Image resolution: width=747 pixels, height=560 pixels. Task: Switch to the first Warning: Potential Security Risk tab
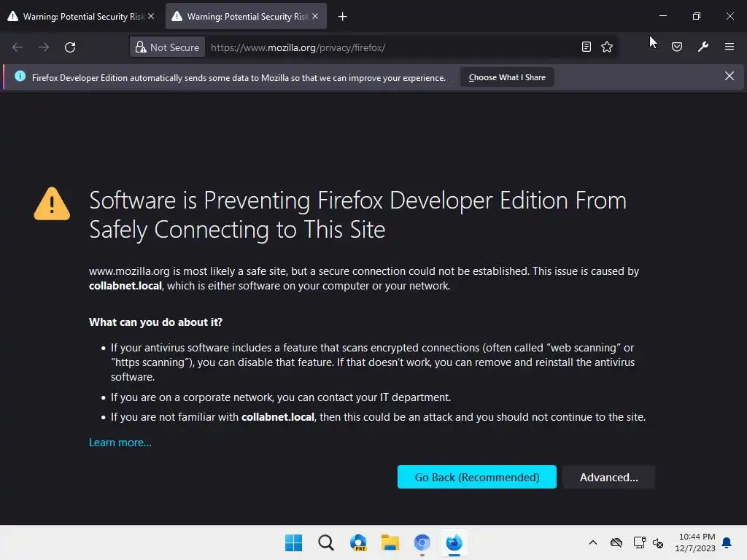point(82,16)
